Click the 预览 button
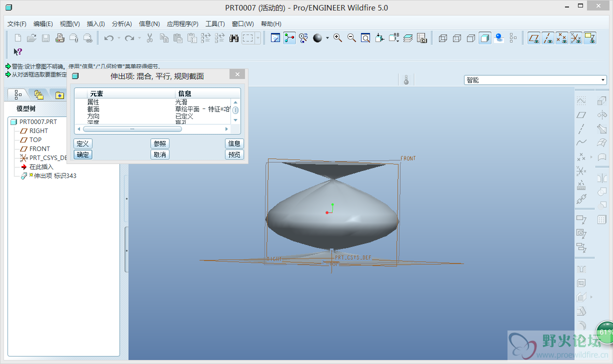The height and width of the screenshot is (364, 613). (x=234, y=154)
